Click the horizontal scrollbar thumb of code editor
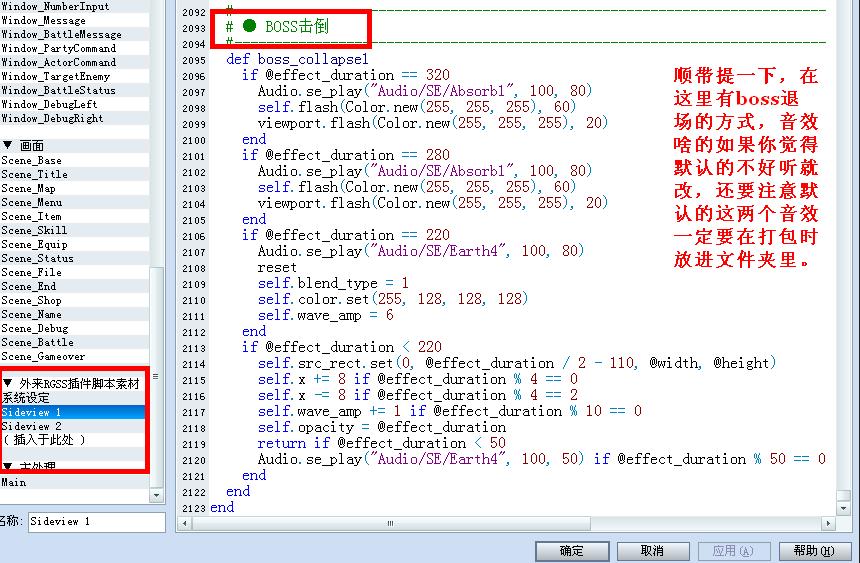860x563 pixels. tap(391, 523)
